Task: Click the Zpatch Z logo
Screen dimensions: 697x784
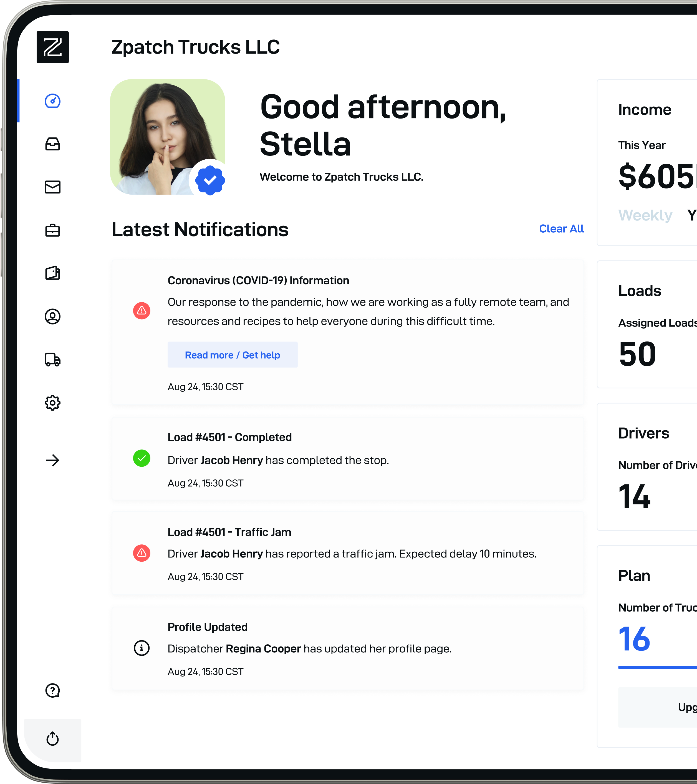Action: [x=52, y=47]
